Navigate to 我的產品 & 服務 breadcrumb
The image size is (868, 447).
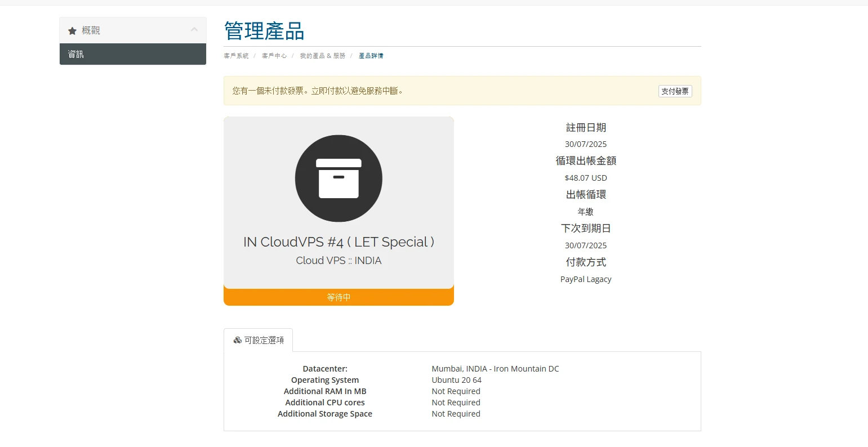(x=322, y=56)
